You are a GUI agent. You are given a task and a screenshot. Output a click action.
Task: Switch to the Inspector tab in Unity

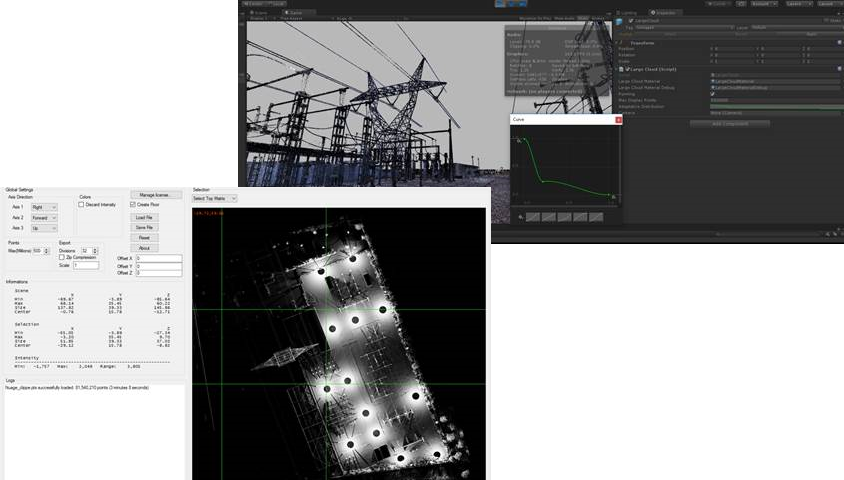coord(663,12)
